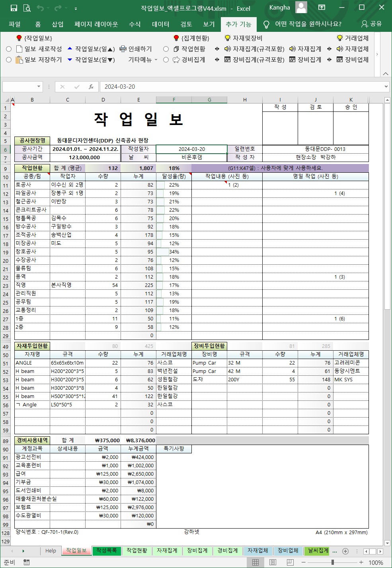Select cell 동대문DDP- 0013

(315, 149)
